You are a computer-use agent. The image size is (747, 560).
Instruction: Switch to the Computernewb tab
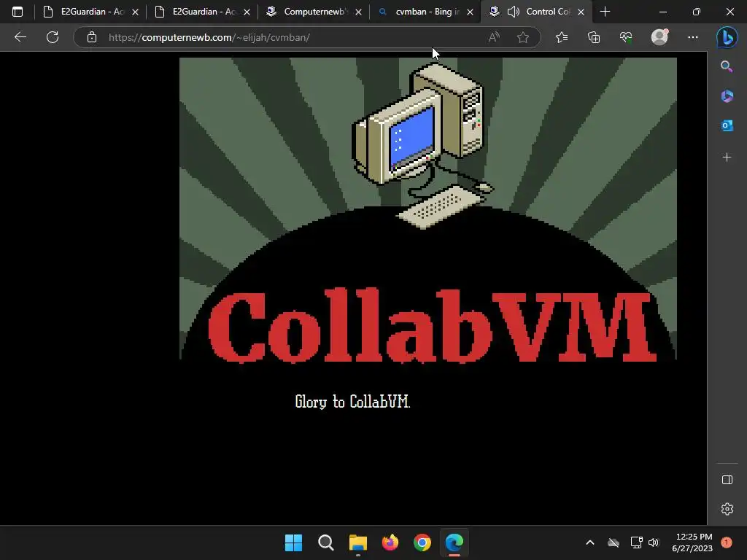[314, 12]
